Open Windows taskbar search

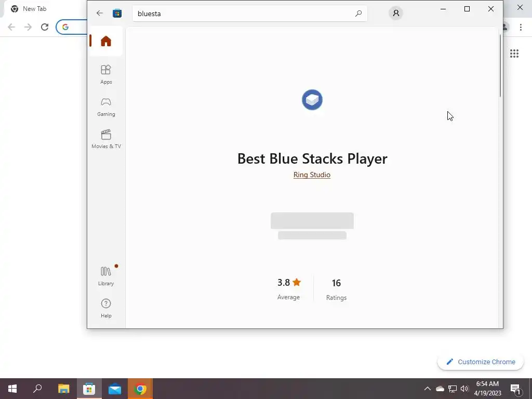tap(37, 389)
